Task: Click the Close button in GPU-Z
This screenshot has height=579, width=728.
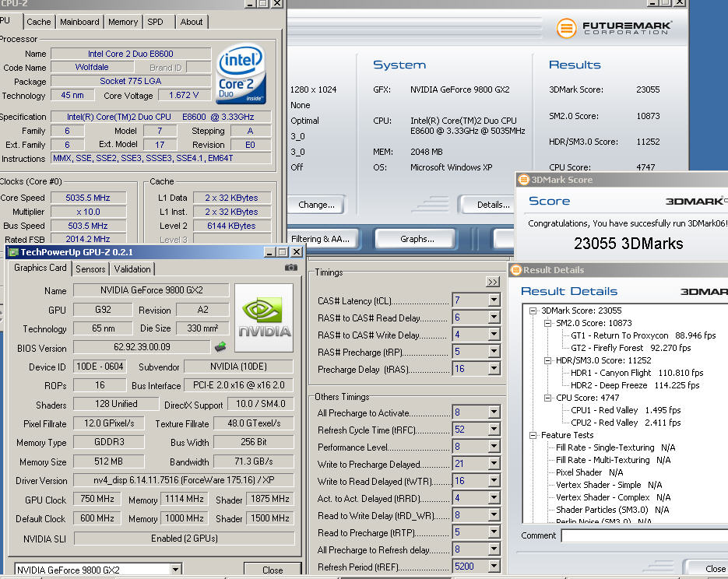Action: tap(273, 570)
